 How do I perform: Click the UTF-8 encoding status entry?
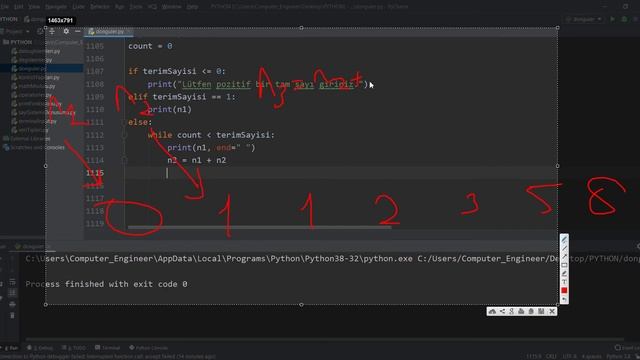coord(569,356)
